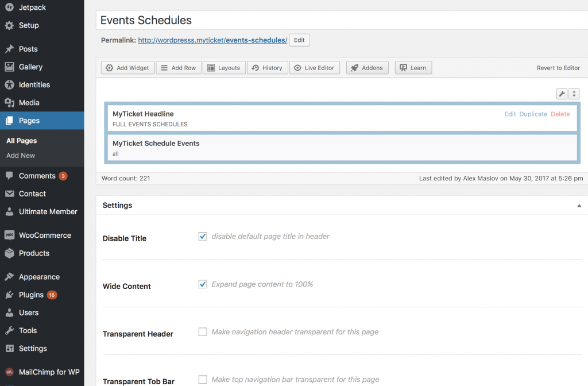
Task: Select Add New under Pages
Action: coord(21,155)
